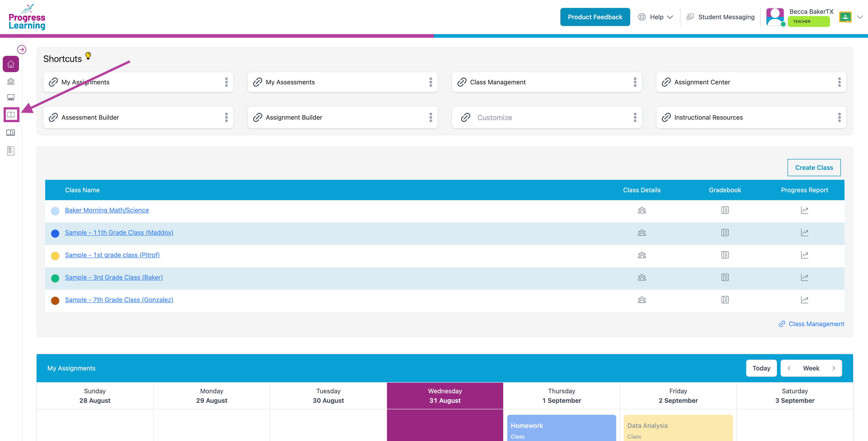This screenshot has width=868, height=441.
Task: Open Progress Report for Sample 3rd Grade Class
Action: (805, 277)
